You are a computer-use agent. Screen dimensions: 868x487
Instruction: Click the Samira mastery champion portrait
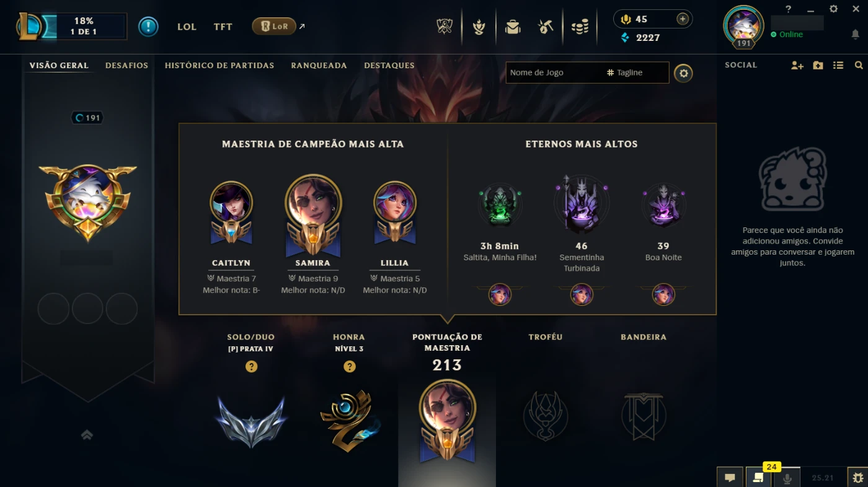click(x=313, y=203)
